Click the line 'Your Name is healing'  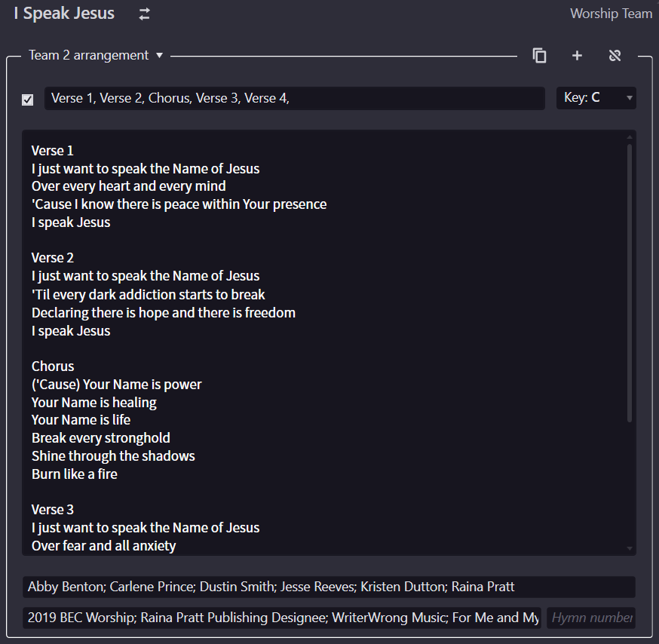[94, 403]
